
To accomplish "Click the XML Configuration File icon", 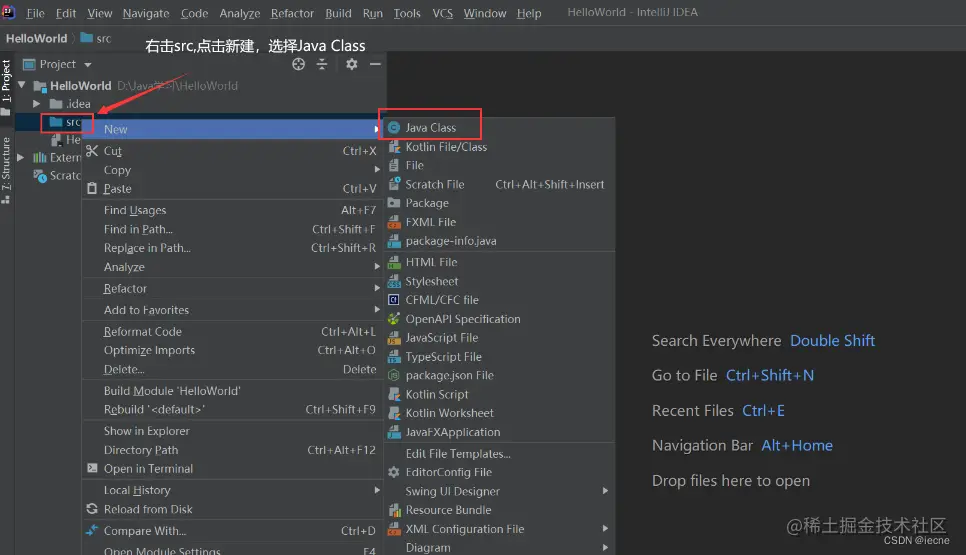I will tap(394, 529).
